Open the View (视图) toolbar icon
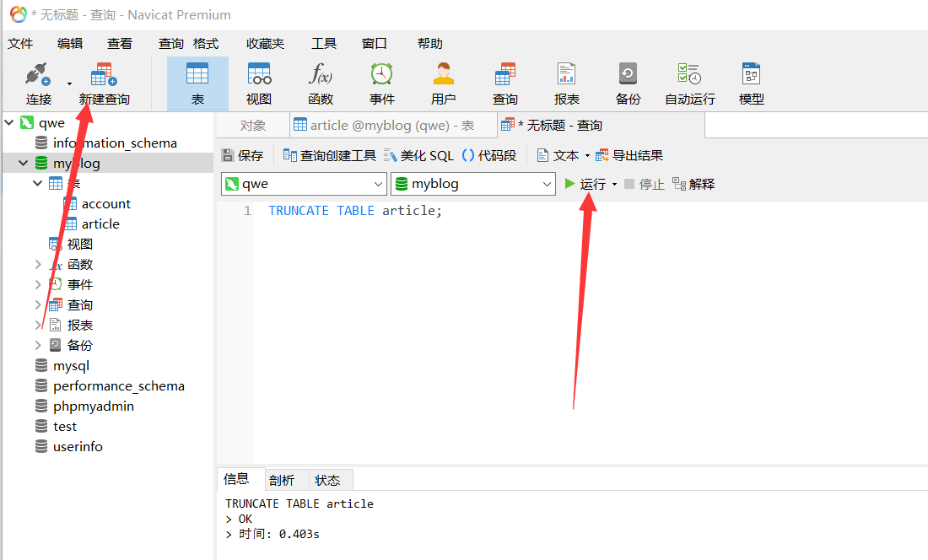This screenshot has height=560, width=928. click(x=259, y=83)
